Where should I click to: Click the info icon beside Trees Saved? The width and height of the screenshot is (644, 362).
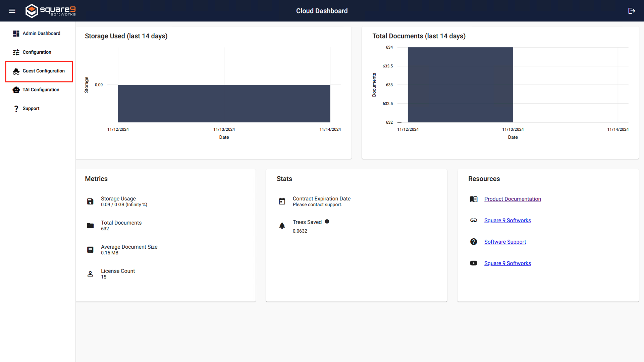point(327,222)
